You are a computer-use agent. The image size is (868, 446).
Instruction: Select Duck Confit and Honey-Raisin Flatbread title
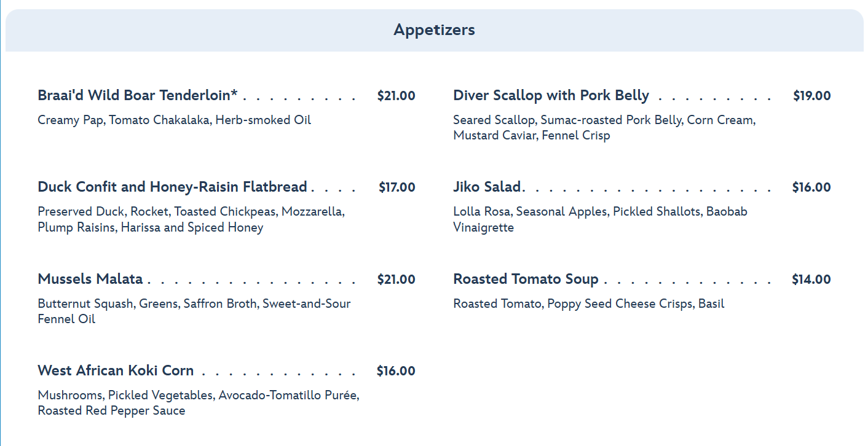pyautogui.click(x=172, y=187)
